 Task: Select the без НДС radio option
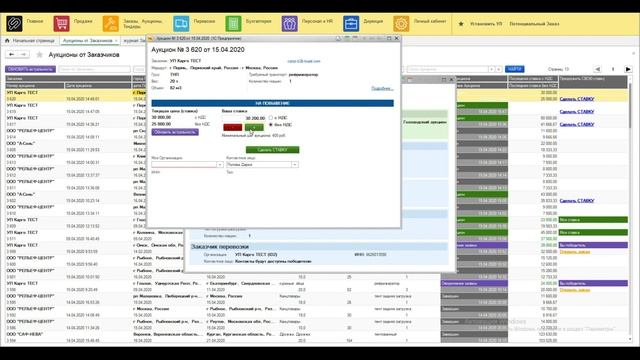point(271,124)
